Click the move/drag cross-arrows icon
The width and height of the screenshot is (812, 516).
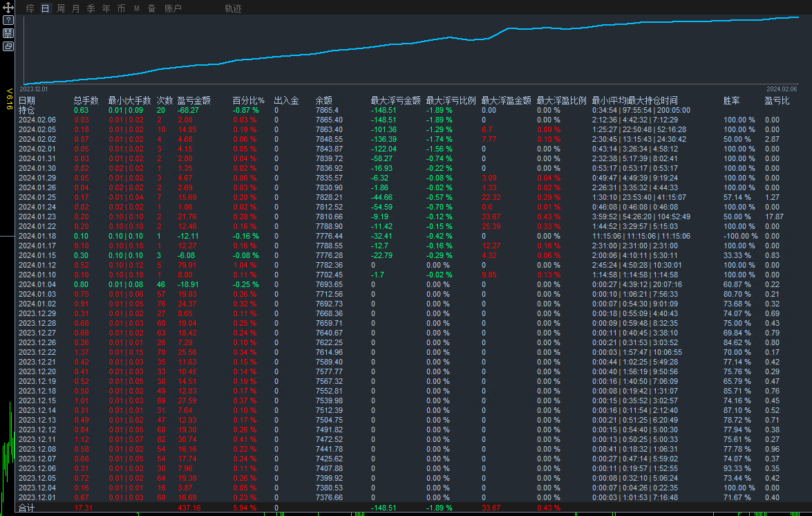coord(8,8)
